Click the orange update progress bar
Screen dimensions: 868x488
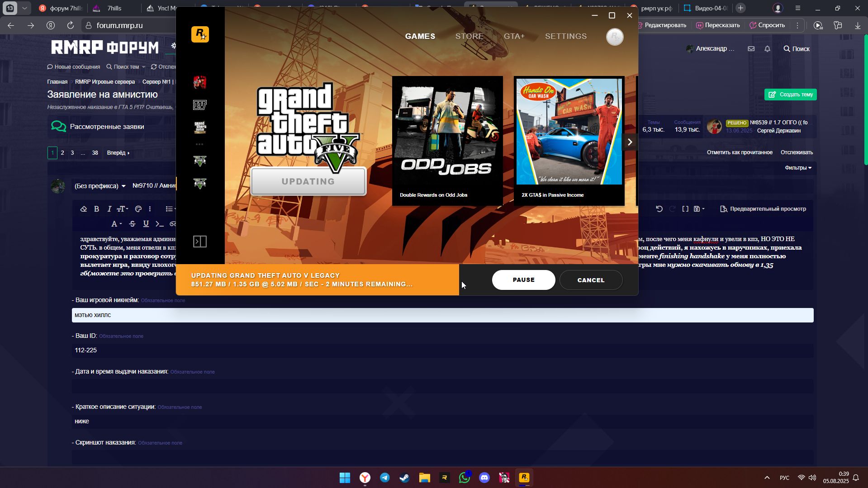point(318,280)
